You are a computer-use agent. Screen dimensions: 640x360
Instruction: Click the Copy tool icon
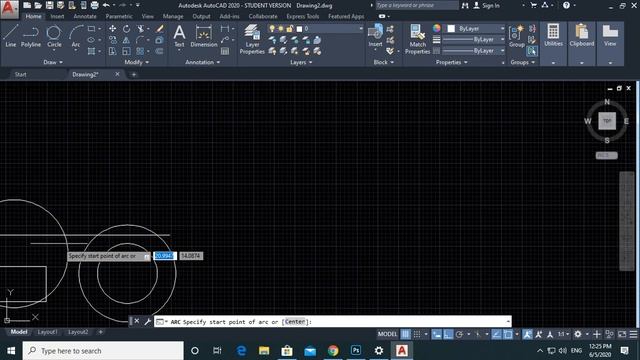tap(112, 40)
